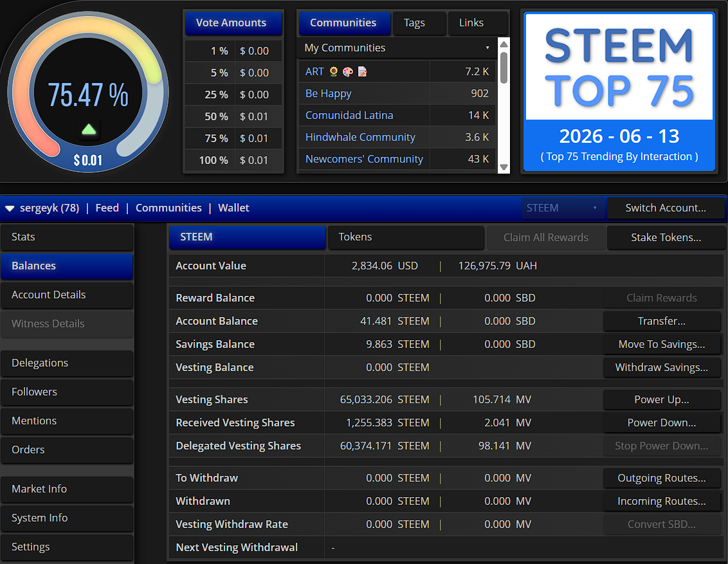Click Stop Power Down button
This screenshot has height=564, width=728.
[x=662, y=446]
